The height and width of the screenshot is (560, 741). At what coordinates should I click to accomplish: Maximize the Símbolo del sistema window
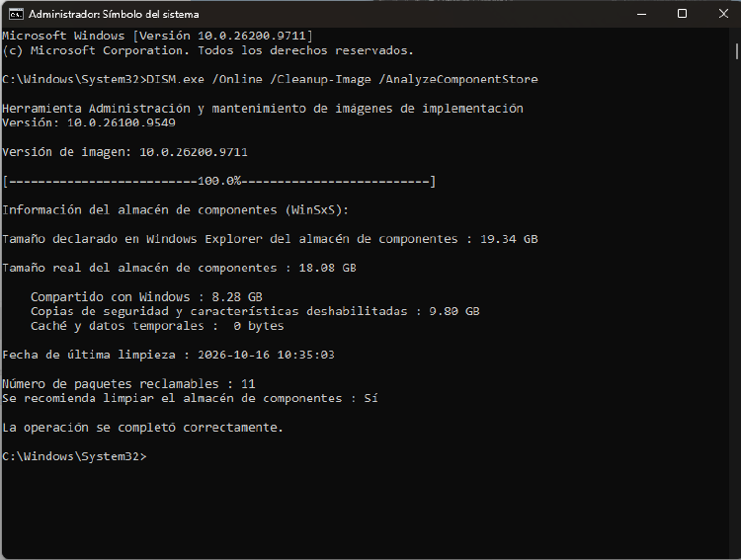(x=682, y=14)
